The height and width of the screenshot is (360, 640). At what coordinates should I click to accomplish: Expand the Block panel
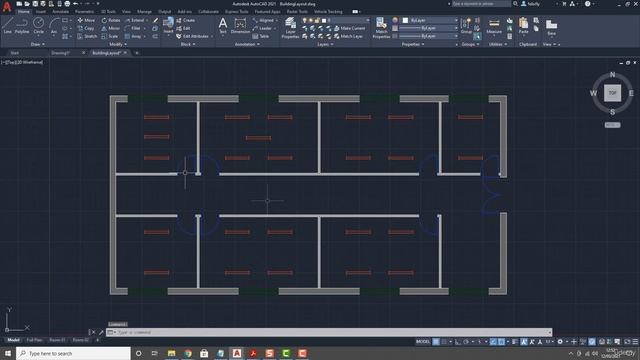point(187,44)
